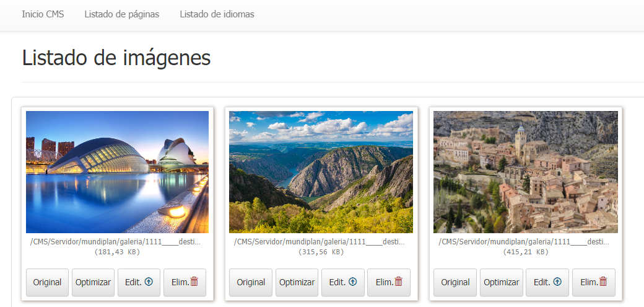
Task: Click the path text above 315,56 KB
Action: pos(320,242)
